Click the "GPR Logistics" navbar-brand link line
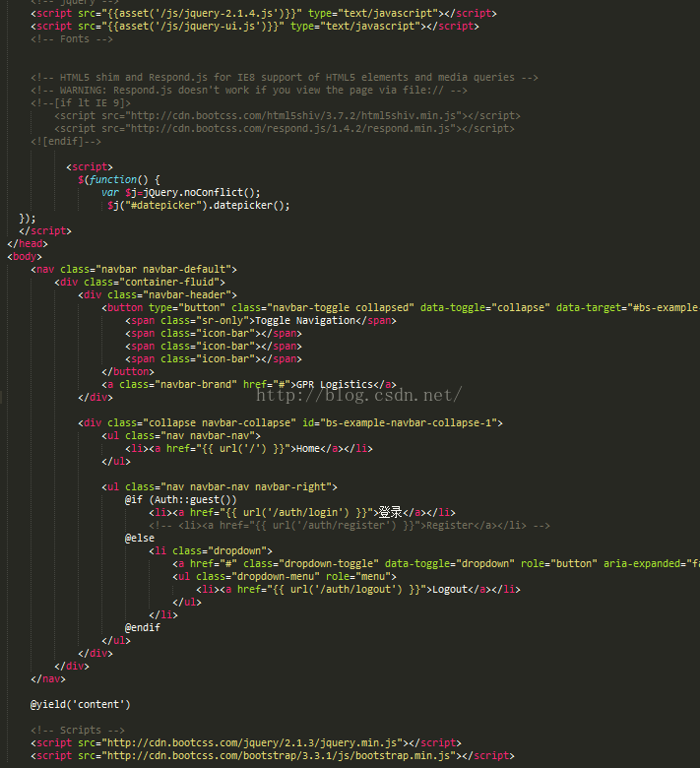The height and width of the screenshot is (768, 700). (x=249, y=384)
